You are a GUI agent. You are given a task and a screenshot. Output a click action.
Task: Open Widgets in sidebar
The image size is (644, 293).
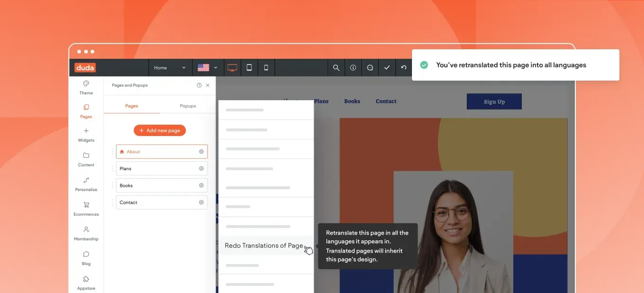86,135
